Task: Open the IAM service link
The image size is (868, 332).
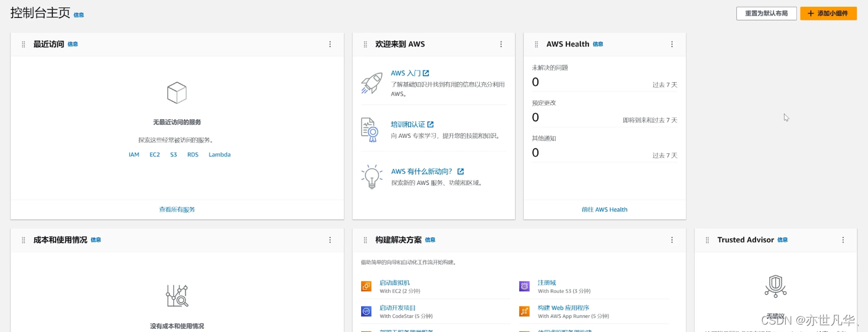Action: 134,155
